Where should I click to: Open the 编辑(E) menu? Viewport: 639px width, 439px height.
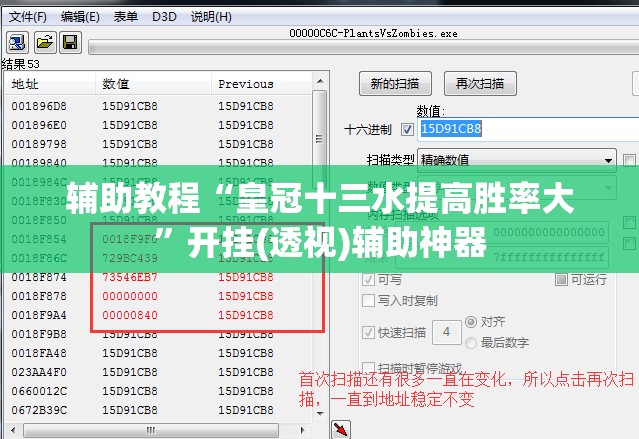[80, 17]
